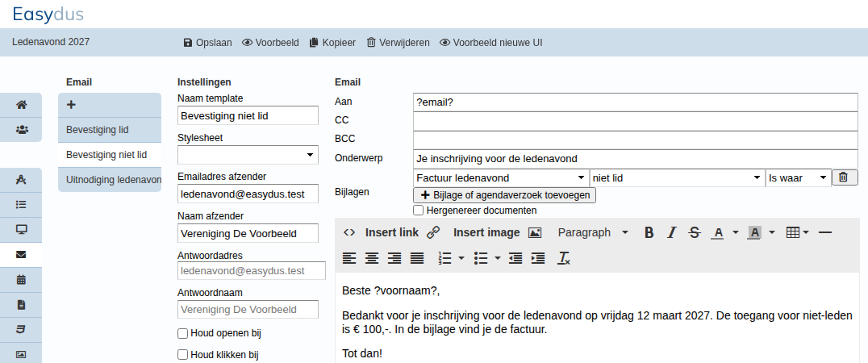Image resolution: width=868 pixels, height=363 pixels.
Task: Enable Hergenereer documenten checkbox
Action: (419, 211)
